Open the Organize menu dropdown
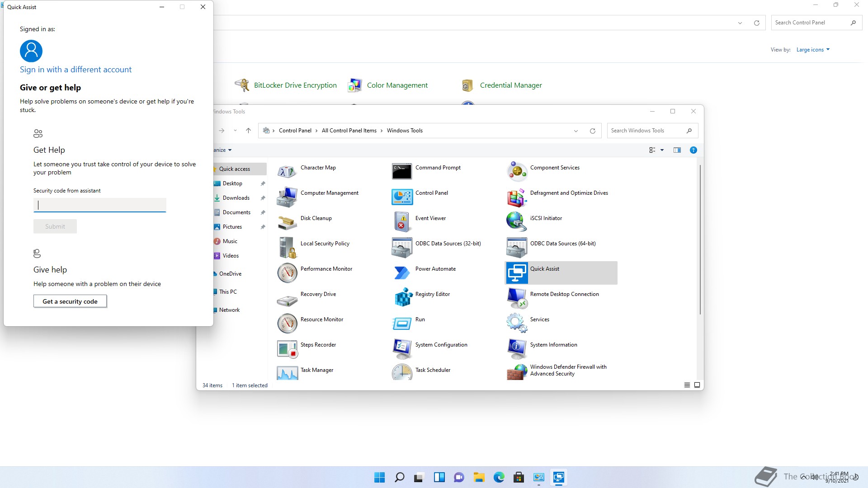Viewport: 868px width, 488px height. coord(222,150)
